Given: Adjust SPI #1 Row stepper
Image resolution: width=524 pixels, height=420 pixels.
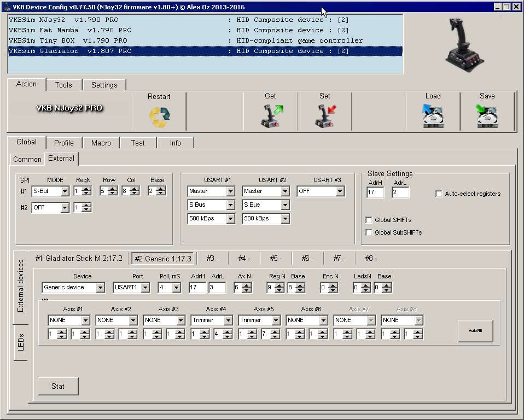Looking at the screenshot, I should (113, 191).
